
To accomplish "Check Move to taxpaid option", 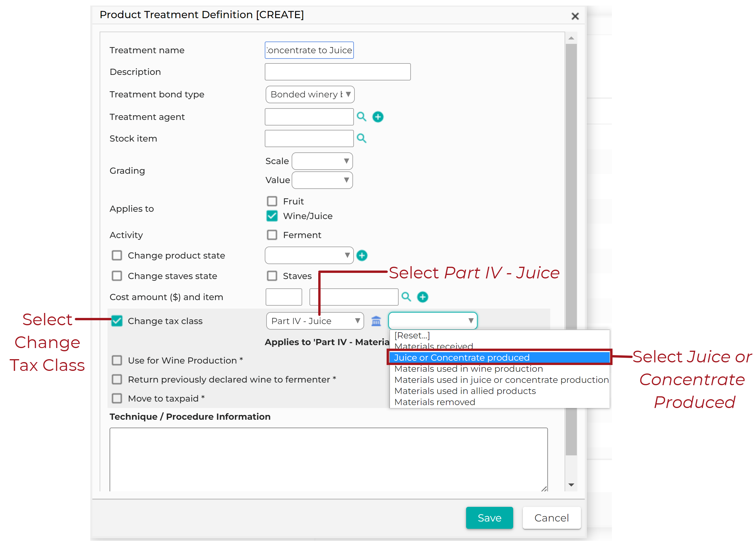I will click(x=117, y=398).
